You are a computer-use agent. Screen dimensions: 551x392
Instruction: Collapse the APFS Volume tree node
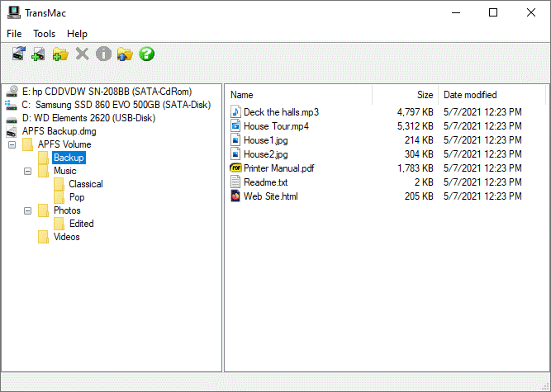(12, 144)
